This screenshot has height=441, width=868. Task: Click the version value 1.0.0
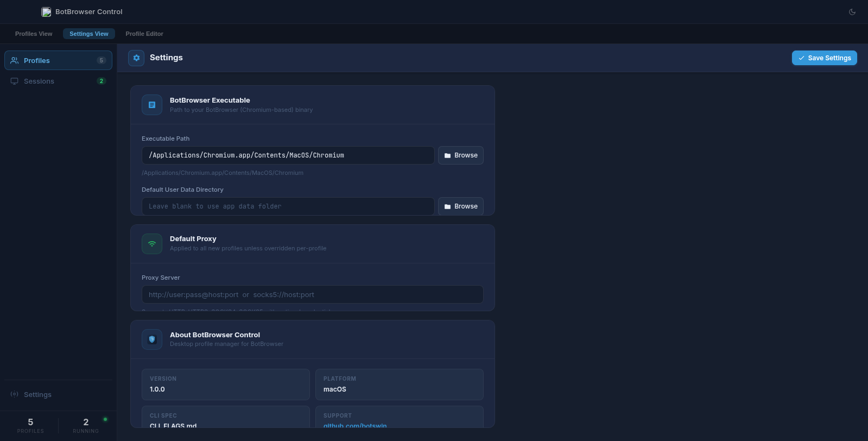pos(157,389)
